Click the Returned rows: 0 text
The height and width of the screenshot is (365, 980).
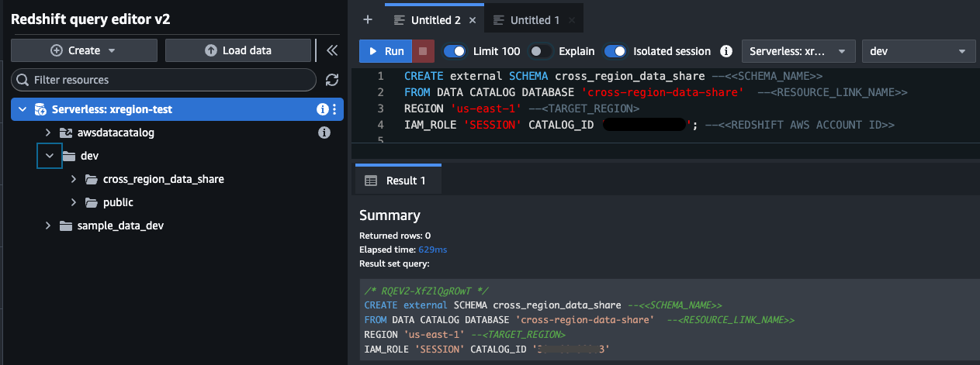coord(395,236)
